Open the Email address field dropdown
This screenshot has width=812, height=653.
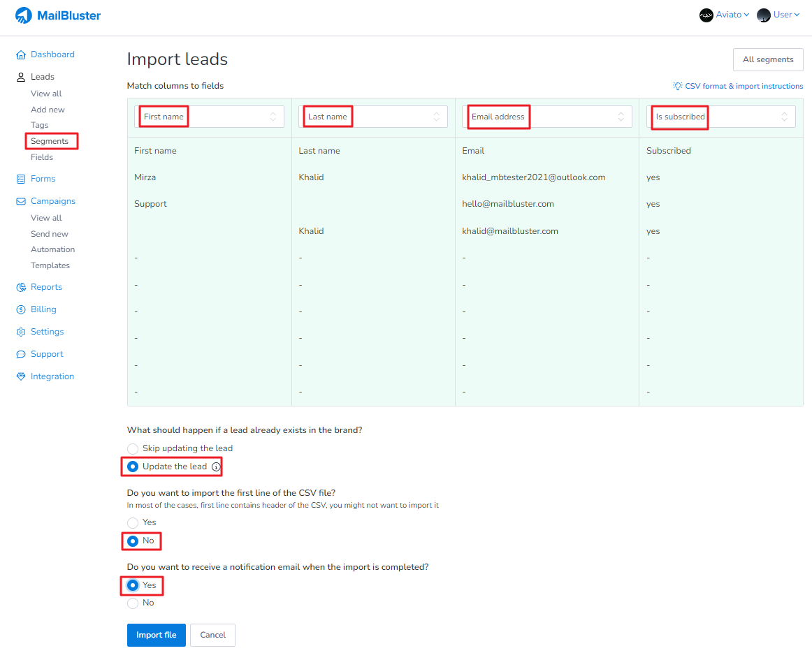[x=546, y=117]
